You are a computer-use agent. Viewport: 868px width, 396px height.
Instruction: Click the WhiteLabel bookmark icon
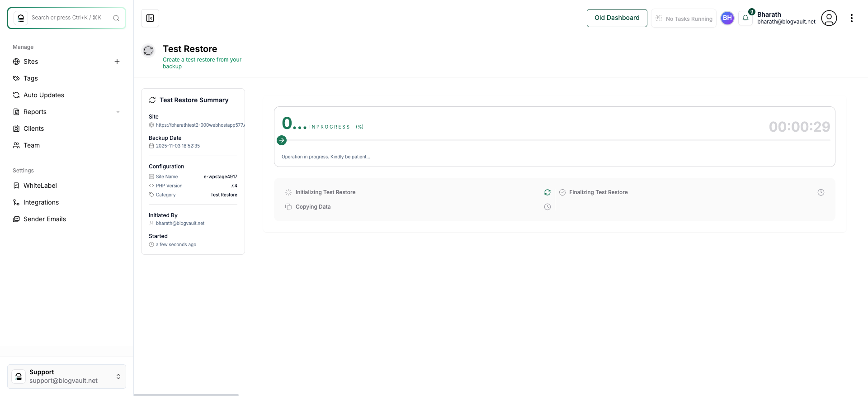16,186
